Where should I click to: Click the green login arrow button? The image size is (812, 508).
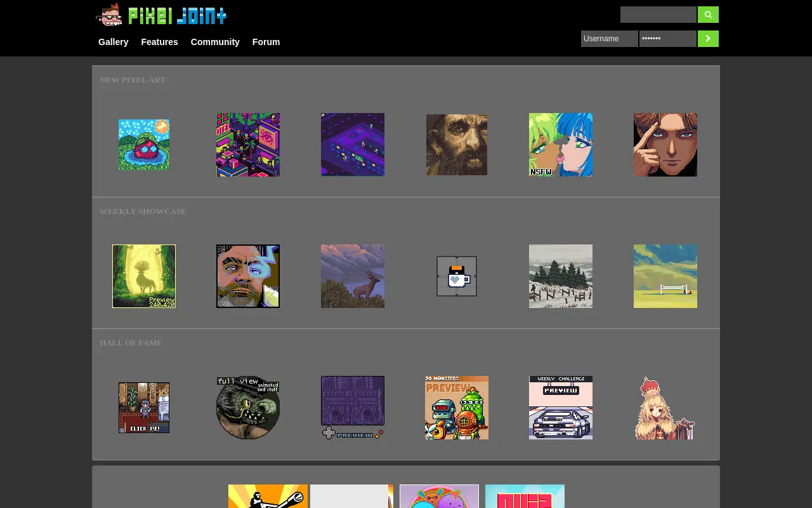(x=708, y=39)
